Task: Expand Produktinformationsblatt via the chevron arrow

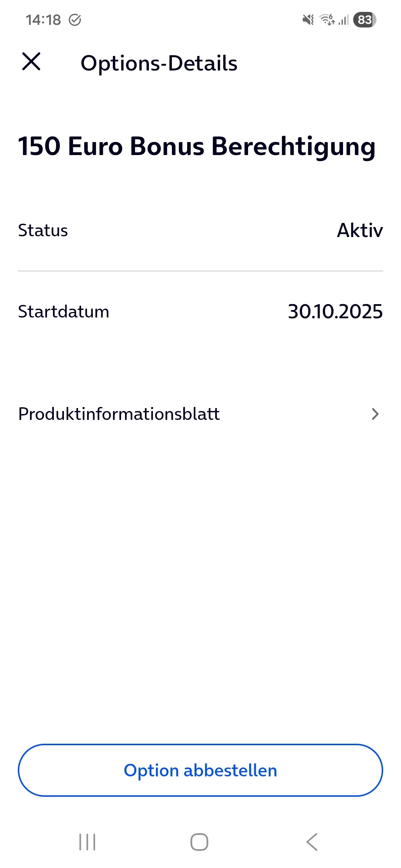Action: [375, 414]
